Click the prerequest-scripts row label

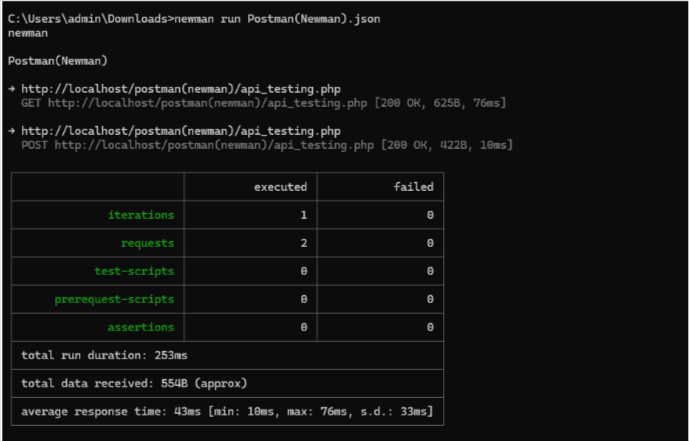click(114, 299)
